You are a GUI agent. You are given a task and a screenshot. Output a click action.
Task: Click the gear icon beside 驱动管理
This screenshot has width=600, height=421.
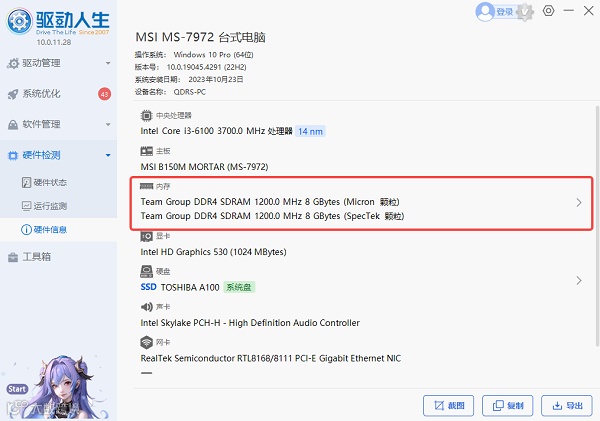pos(13,64)
